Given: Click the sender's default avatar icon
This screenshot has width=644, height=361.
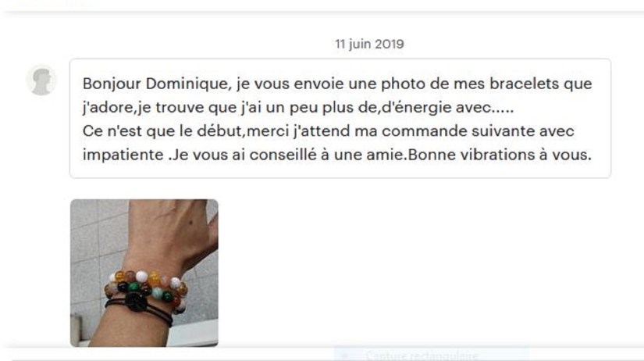Looking at the screenshot, I should tap(41, 80).
